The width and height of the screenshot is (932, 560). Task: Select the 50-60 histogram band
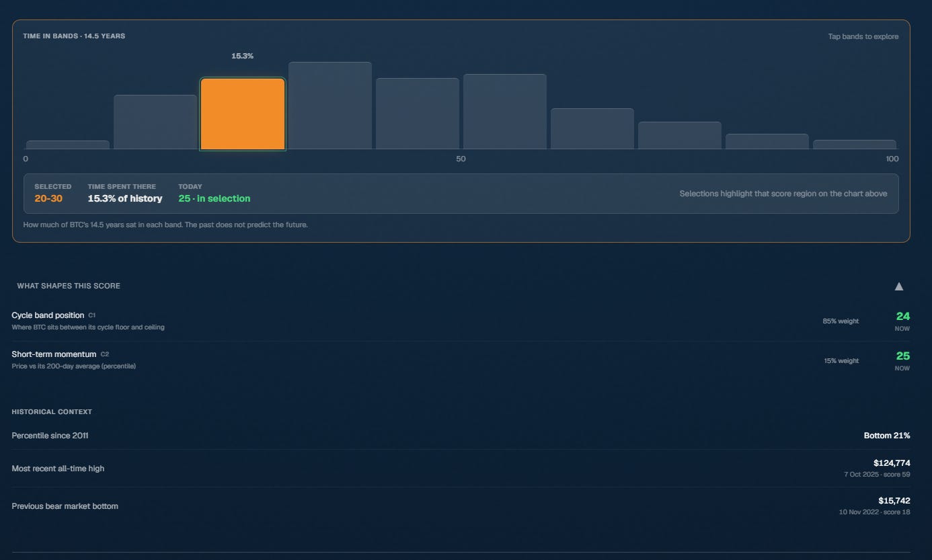(505, 112)
